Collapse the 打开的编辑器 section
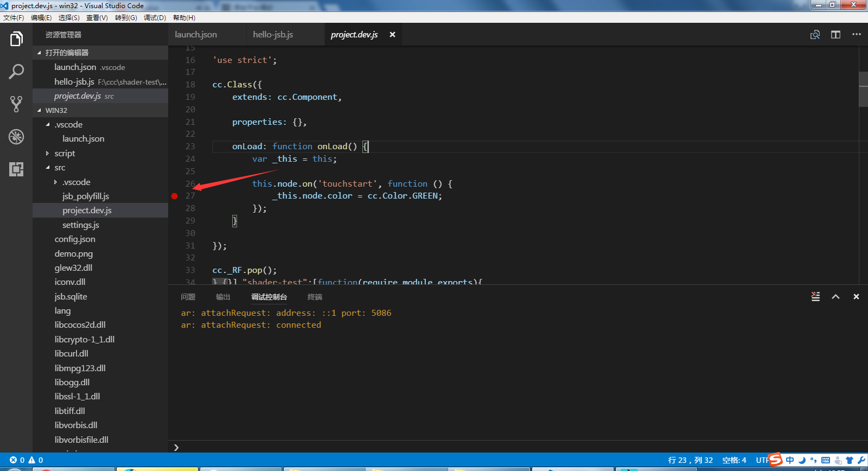The image size is (868, 471). tap(100, 53)
